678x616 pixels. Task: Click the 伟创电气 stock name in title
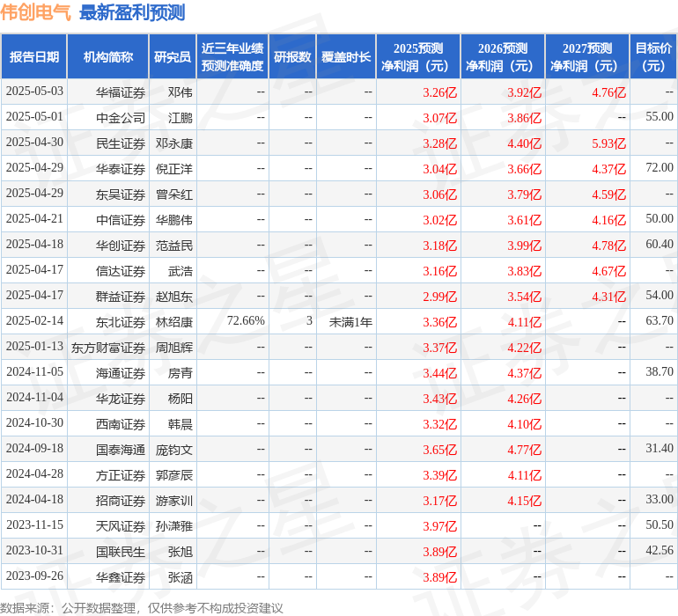click(36, 12)
